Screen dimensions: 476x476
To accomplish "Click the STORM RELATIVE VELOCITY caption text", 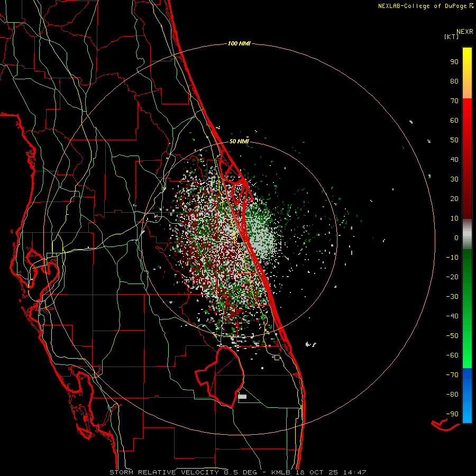I will point(164,472).
